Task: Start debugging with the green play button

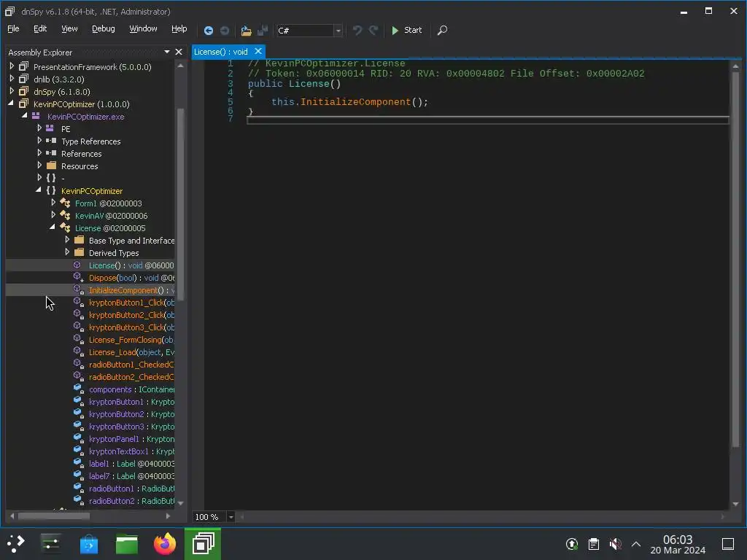Action: (x=406, y=31)
